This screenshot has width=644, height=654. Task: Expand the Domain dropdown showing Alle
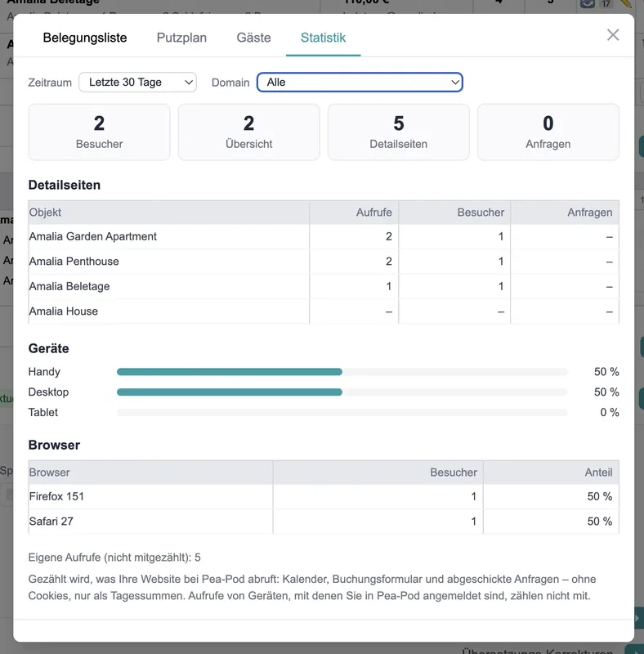tap(360, 83)
